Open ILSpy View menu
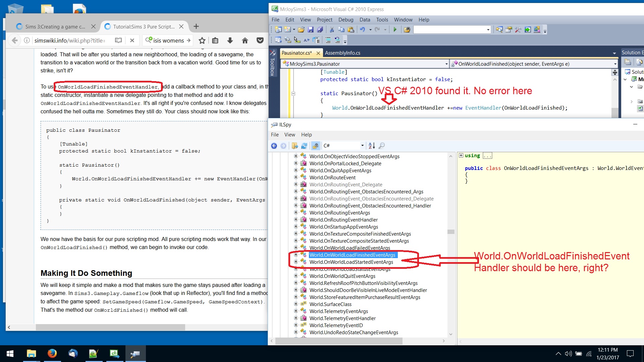The height and width of the screenshot is (362, 644). (x=289, y=135)
